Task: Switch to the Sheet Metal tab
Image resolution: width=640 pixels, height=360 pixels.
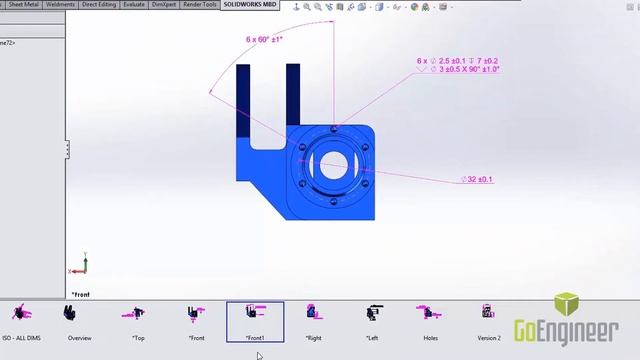Action: pos(23,4)
